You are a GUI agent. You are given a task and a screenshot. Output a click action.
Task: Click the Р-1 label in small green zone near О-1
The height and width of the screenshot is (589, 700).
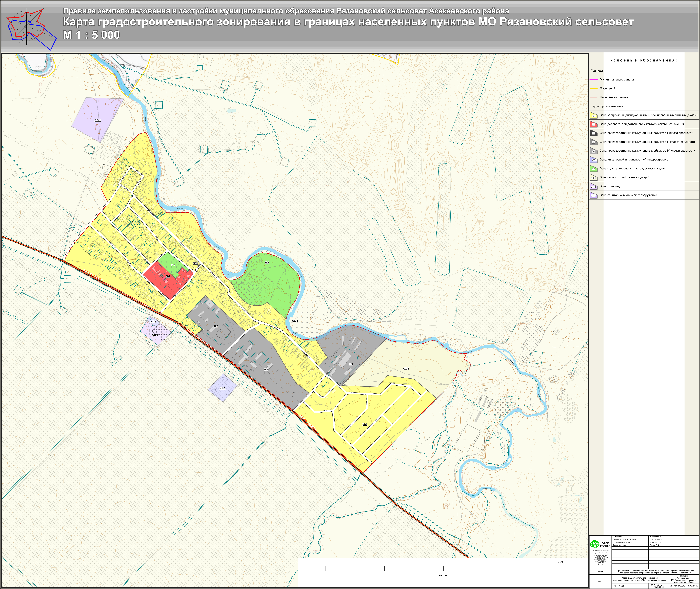(173, 265)
